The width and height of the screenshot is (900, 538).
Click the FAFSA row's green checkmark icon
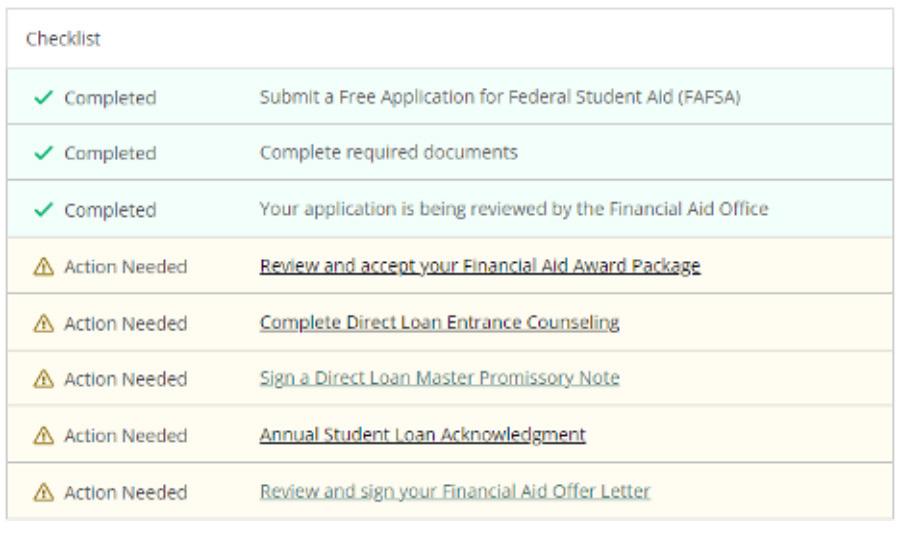click(42, 98)
